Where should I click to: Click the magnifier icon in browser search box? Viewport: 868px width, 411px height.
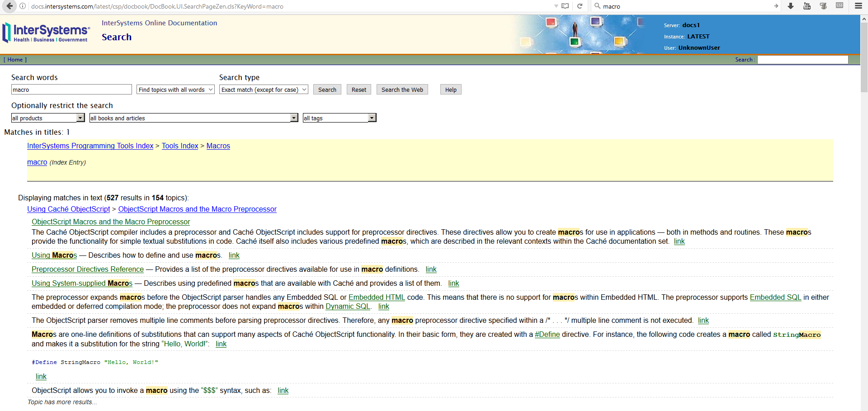[x=597, y=6]
